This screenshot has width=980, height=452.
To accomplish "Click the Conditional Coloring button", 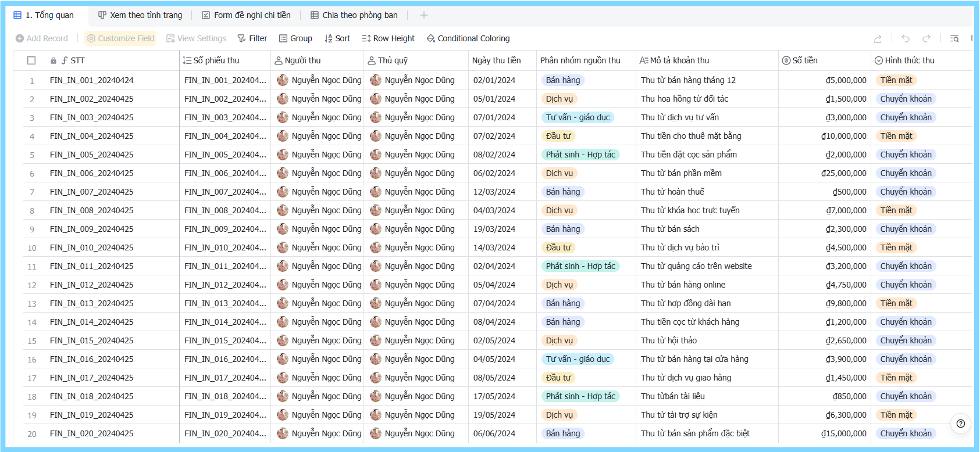I will (x=468, y=38).
